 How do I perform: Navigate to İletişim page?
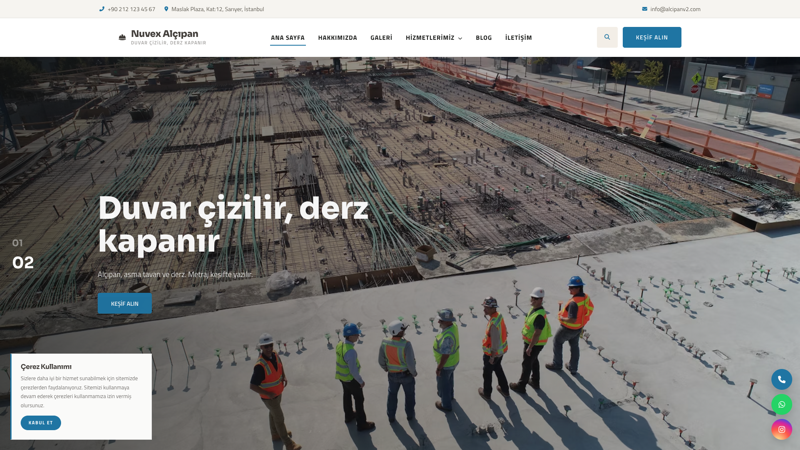click(x=518, y=38)
